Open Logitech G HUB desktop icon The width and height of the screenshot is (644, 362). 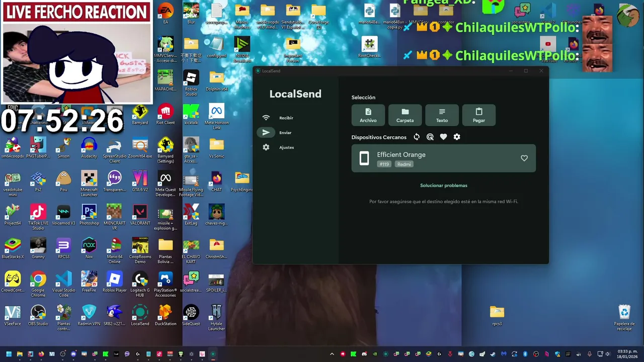pos(140,285)
